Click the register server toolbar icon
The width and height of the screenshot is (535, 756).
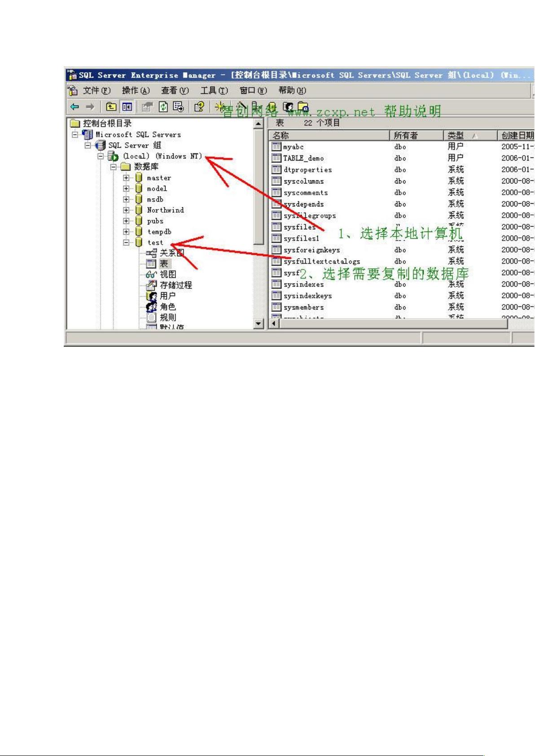point(256,107)
